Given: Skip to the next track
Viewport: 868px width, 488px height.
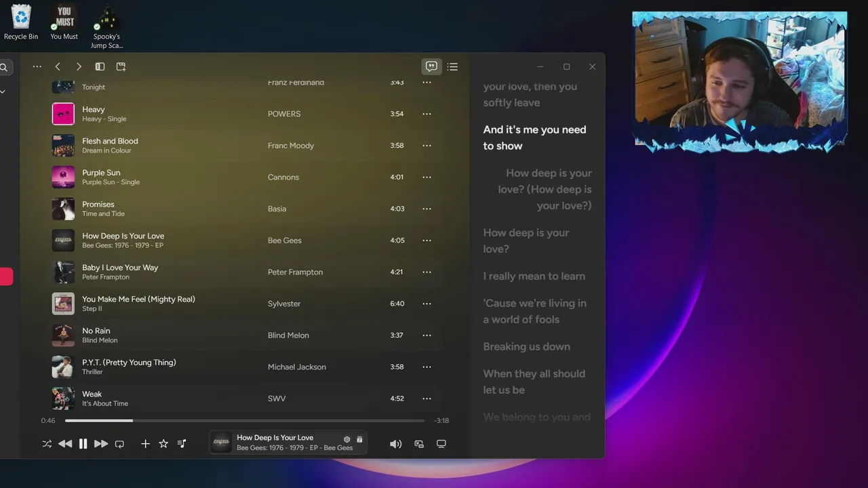Looking at the screenshot, I should [x=101, y=444].
